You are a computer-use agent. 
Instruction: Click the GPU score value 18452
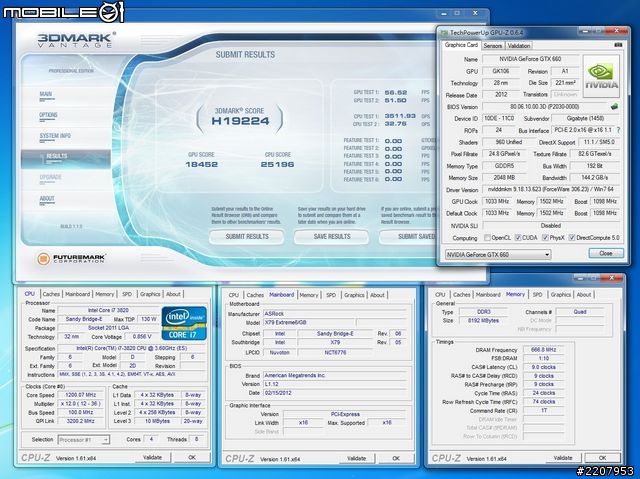pyautogui.click(x=201, y=164)
